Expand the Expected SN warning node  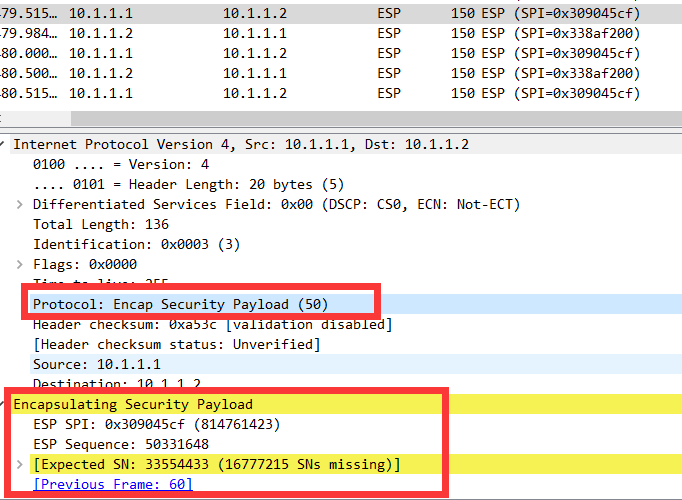[x=20, y=464]
